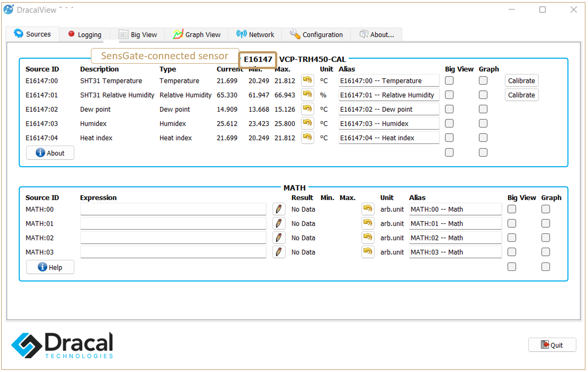Edit alias field E16147:00 -- Temperature

point(389,81)
